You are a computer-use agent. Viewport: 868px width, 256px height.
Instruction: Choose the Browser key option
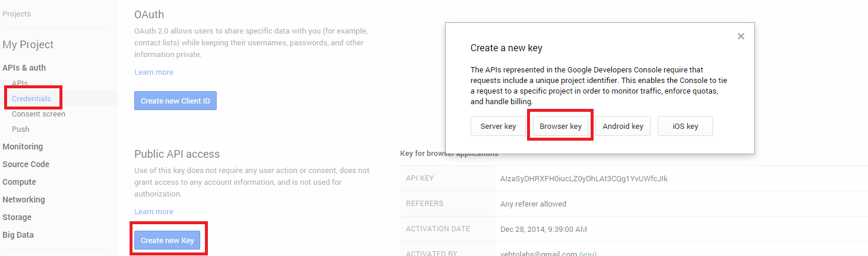(561, 126)
